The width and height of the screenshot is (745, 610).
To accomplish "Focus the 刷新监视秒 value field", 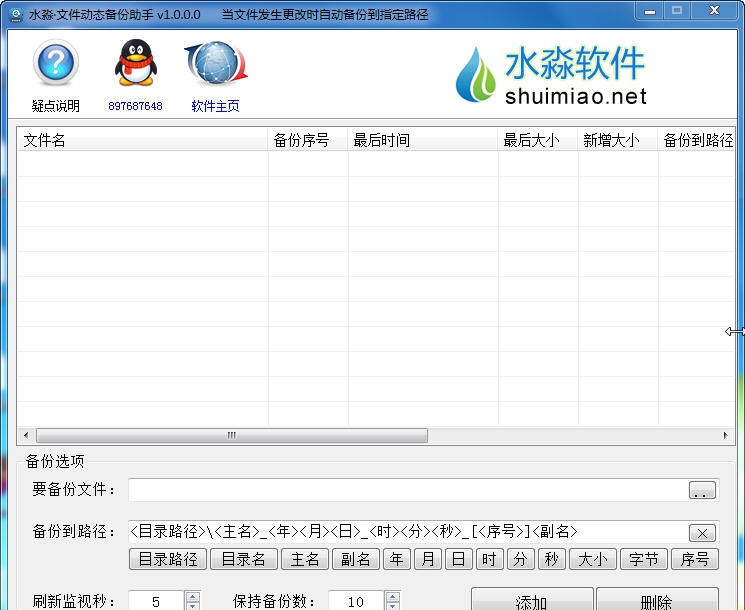I will [156, 601].
